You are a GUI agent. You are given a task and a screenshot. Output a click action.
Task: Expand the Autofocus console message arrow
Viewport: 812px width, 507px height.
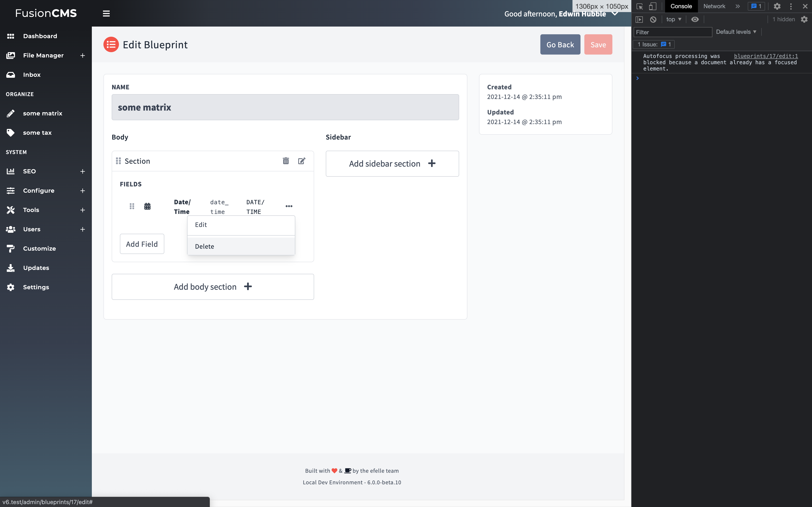pos(637,78)
